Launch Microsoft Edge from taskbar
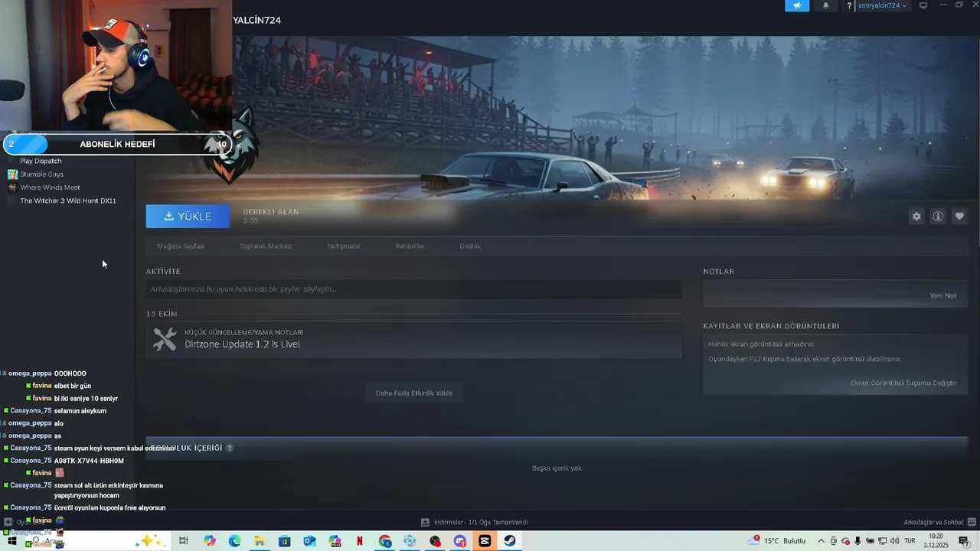This screenshot has width=980, height=551. 234,541
